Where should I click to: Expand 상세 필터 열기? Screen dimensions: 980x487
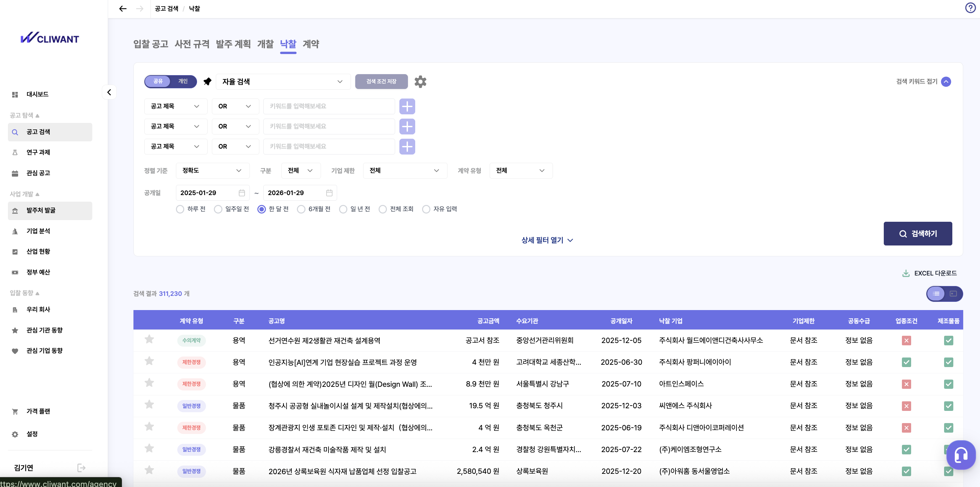pos(547,240)
